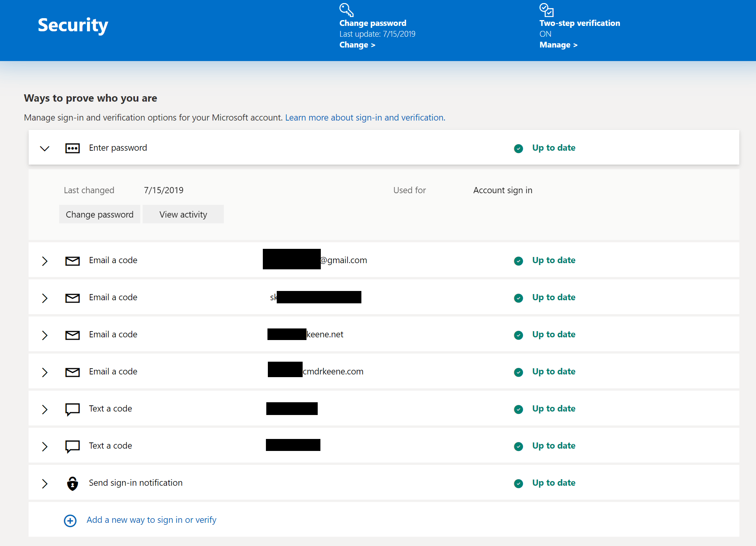Click green check icon in Enter password row

coord(518,148)
